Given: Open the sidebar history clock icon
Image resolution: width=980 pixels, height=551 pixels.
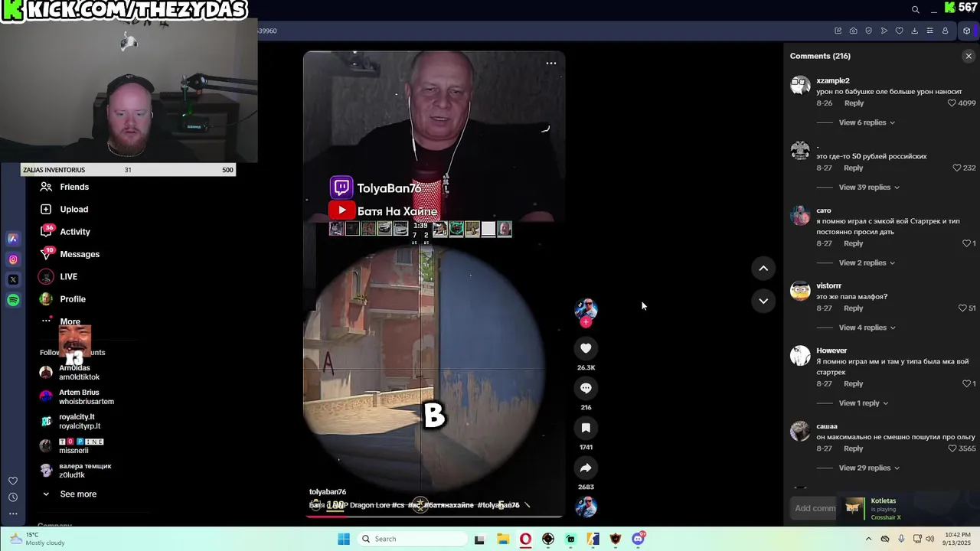Looking at the screenshot, I should 13,497.
